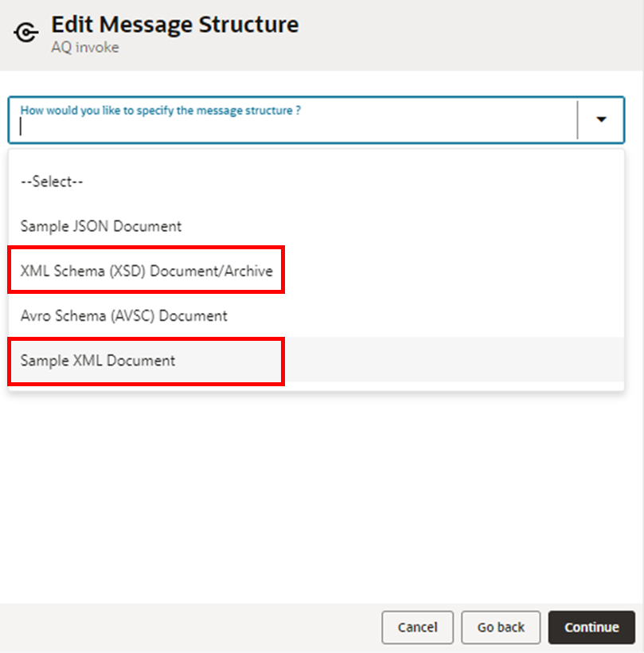Click the white gap above the dropdown field

pos(318,84)
